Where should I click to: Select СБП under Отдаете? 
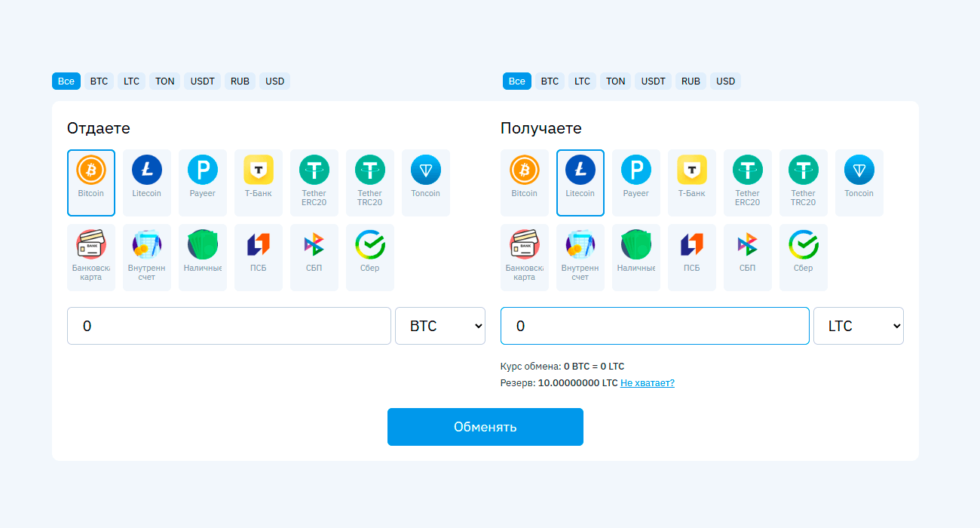pos(314,258)
